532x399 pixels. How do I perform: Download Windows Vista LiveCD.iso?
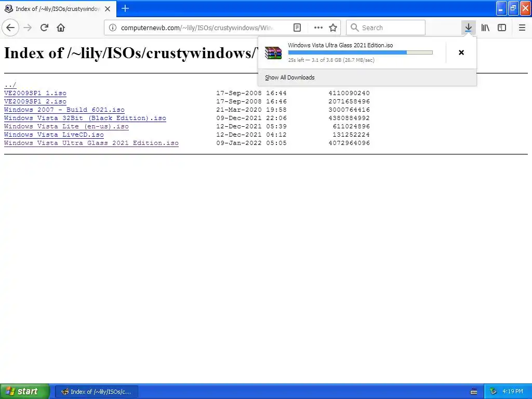tap(54, 135)
